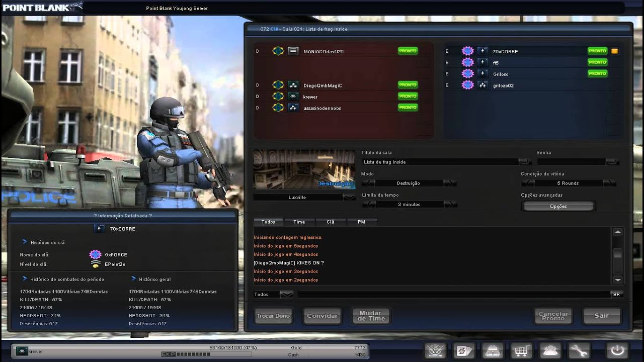This screenshot has height=362, width=644.
Task: Click the chat scrollbar down arrow
Action: (617, 280)
